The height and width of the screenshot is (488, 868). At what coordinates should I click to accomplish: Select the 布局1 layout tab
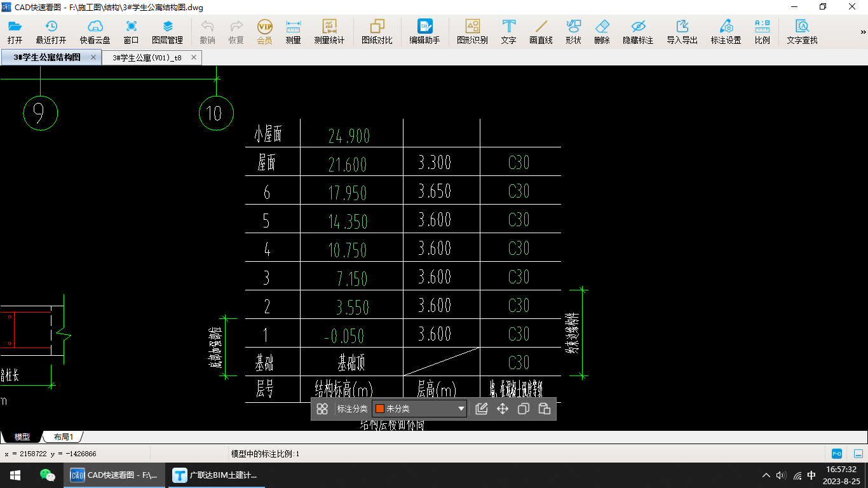pyautogui.click(x=63, y=437)
